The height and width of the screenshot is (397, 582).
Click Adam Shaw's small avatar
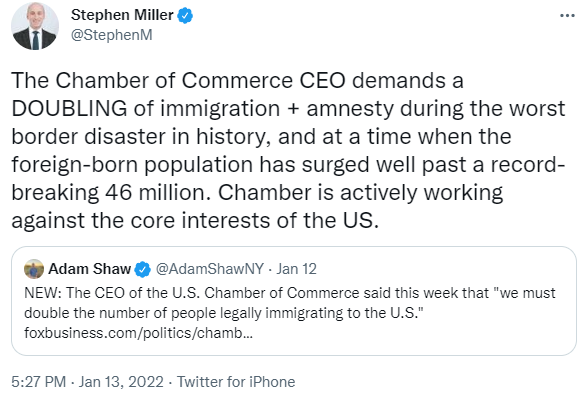click(34, 269)
